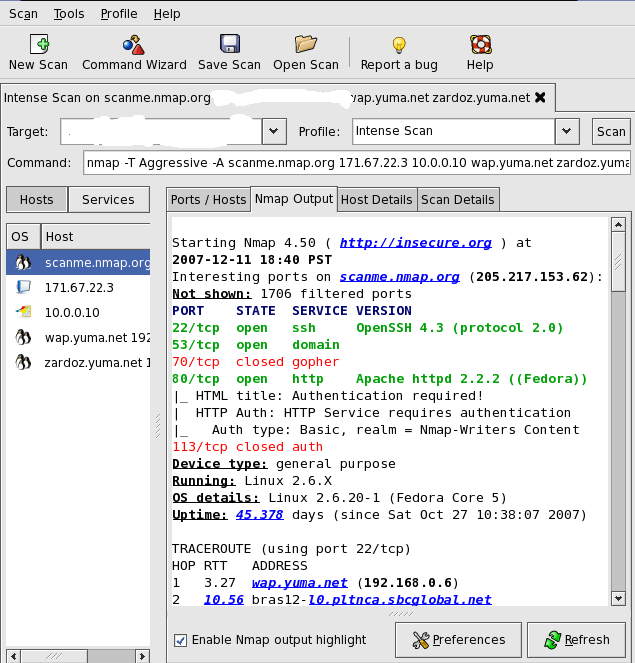
Task: Toggle Enable Nmap output highlight checkbox
Action: click(181, 640)
